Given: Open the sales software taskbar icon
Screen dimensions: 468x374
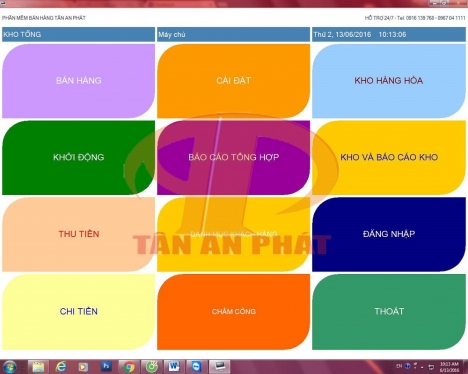Looking at the screenshot, I should click(219, 367).
